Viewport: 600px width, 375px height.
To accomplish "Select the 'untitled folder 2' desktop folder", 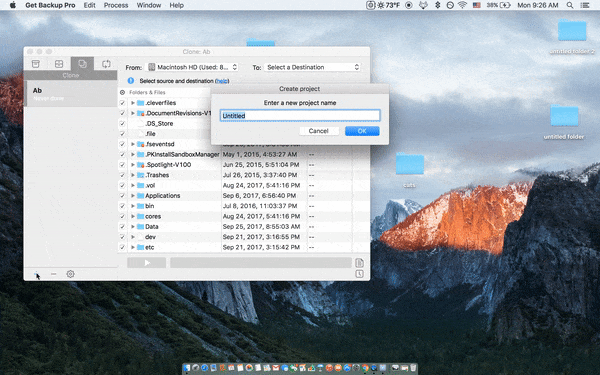I will 572,31.
